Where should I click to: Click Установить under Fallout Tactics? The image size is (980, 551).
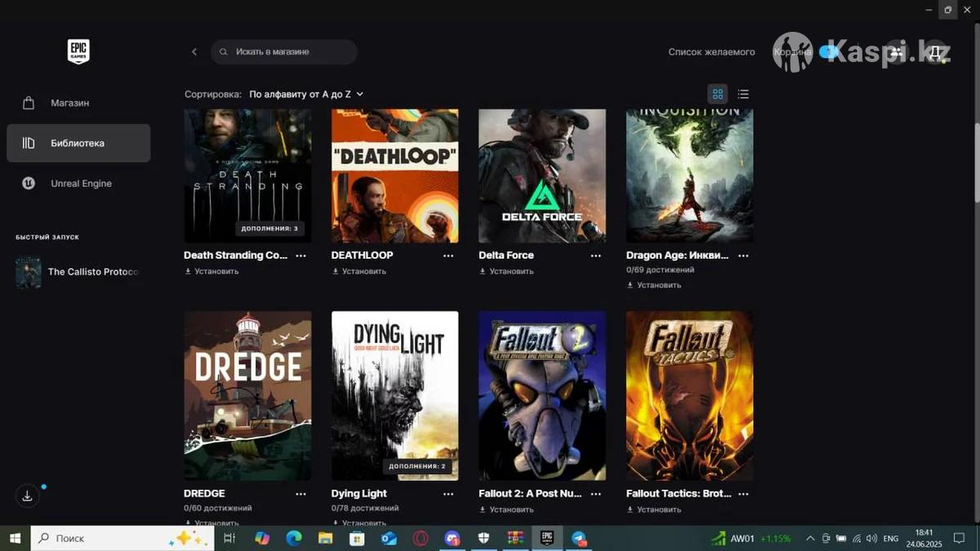(653, 509)
